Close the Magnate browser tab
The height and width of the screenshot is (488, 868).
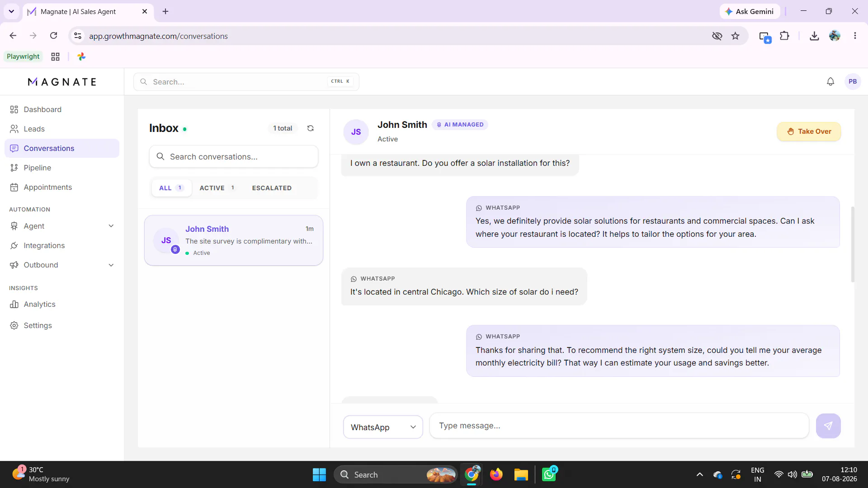coord(145,11)
